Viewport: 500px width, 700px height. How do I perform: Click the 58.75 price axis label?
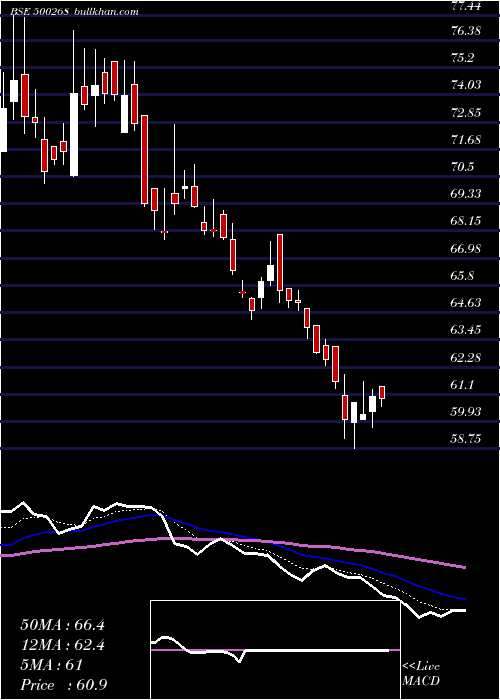click(x=466, y=439)
